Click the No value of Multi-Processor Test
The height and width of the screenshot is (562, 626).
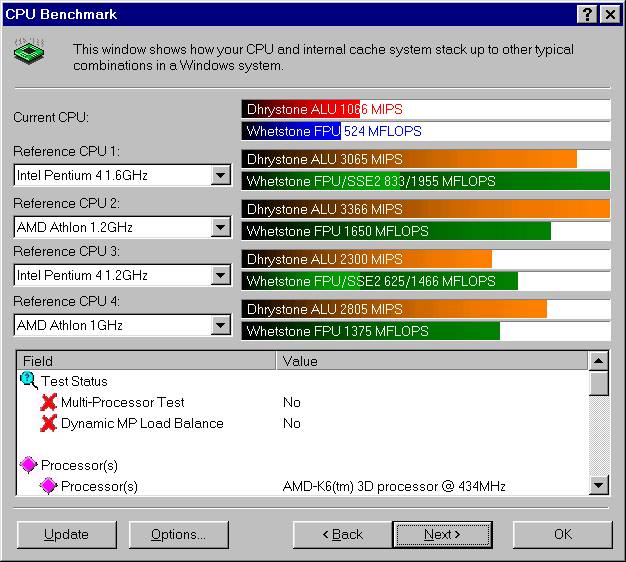(x=291, y=402)
